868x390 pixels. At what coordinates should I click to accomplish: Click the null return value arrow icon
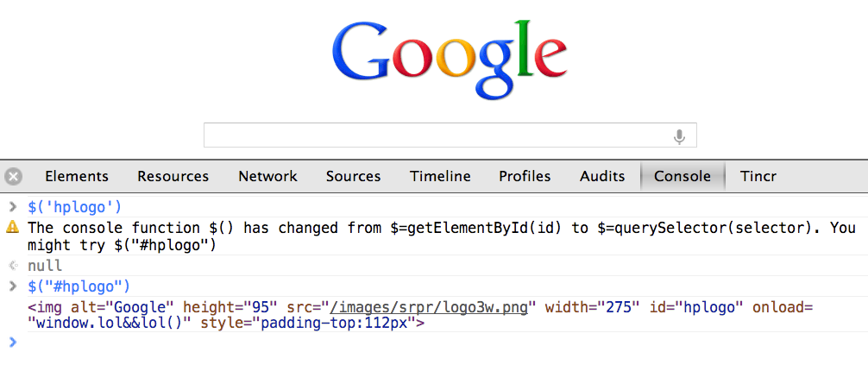click(13, 266)
